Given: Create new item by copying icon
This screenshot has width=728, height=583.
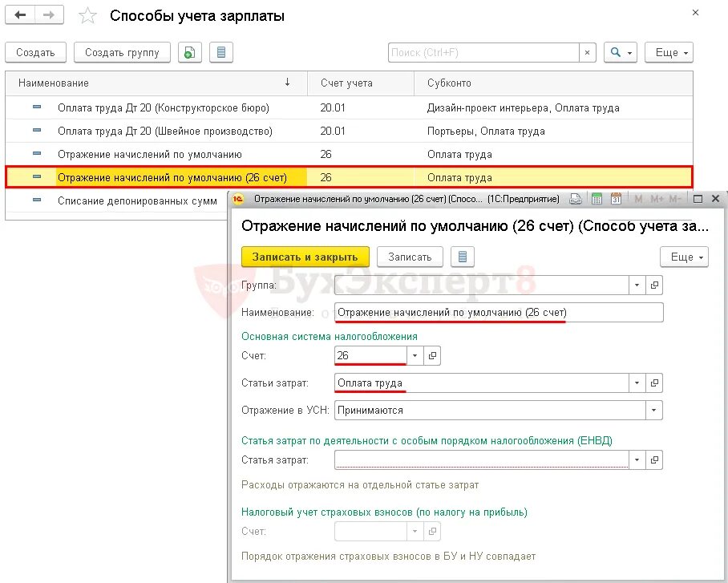Looking at the screenshot, I should point(189,52).
